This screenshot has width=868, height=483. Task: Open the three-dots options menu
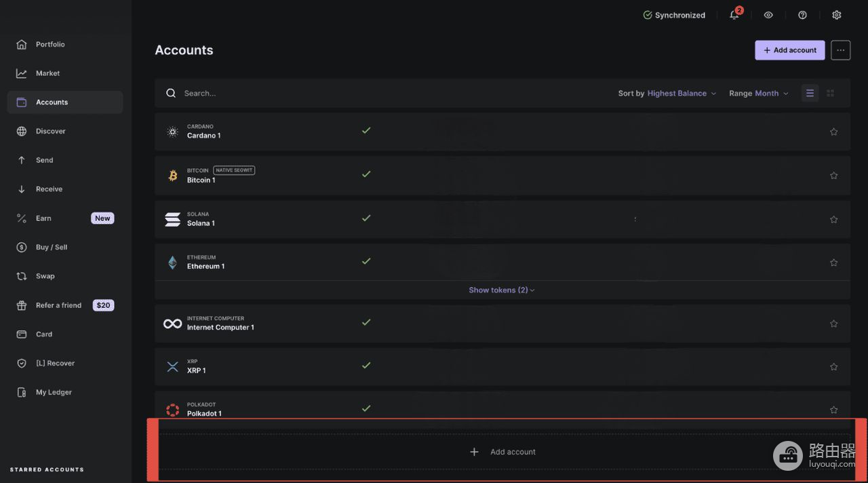tap(841, 50)
